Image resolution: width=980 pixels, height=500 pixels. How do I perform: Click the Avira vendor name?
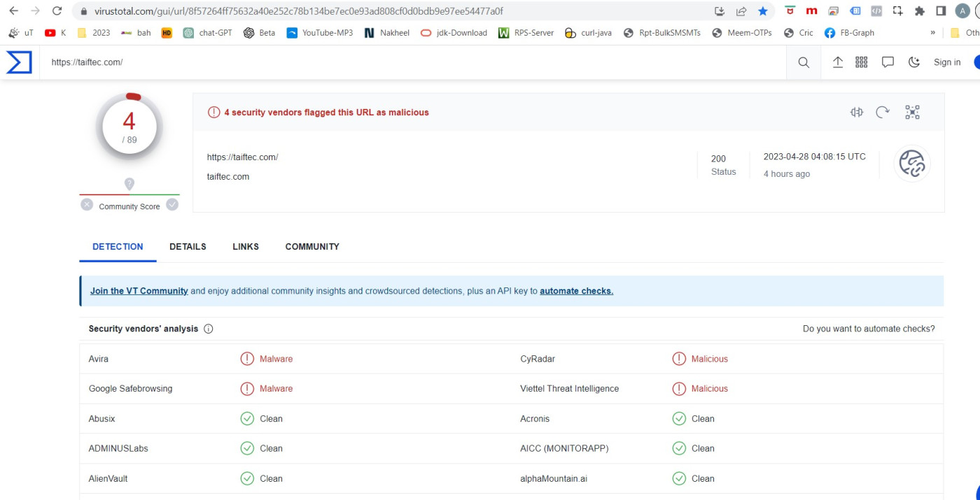click(x=99, y=359)
